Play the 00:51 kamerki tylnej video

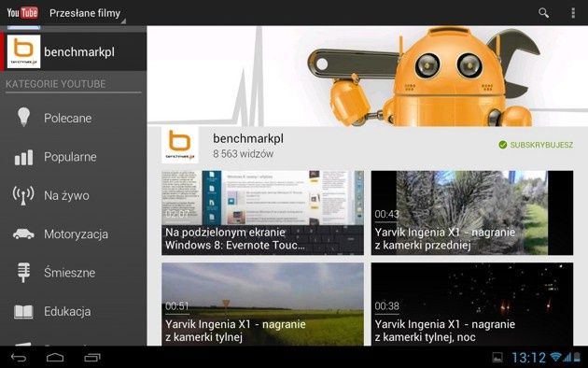262,304
